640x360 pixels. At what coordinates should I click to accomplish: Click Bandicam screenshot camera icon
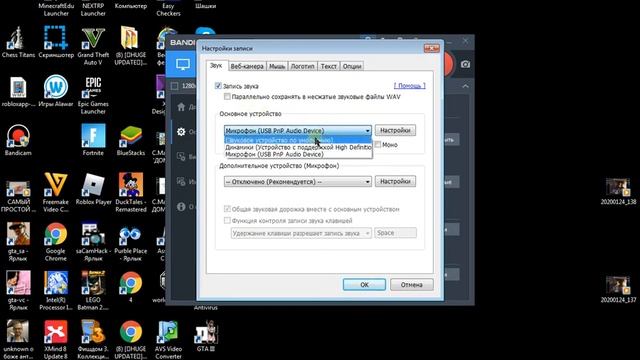465,64
